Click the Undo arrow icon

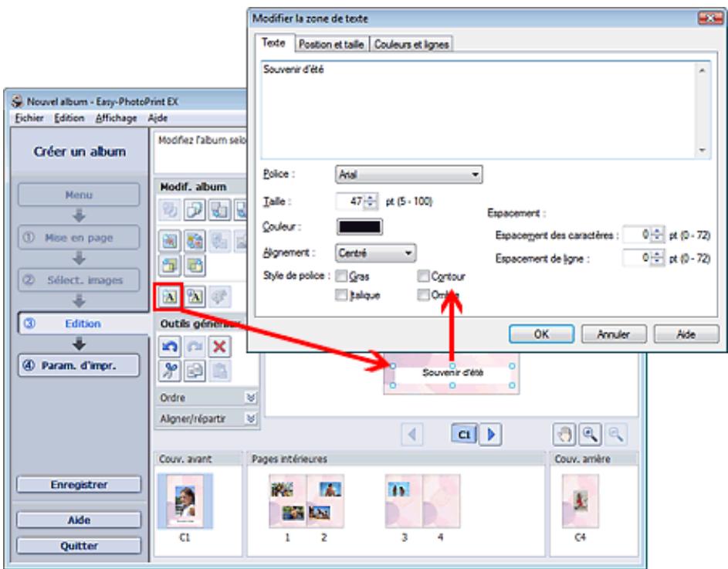coord(170,347)
